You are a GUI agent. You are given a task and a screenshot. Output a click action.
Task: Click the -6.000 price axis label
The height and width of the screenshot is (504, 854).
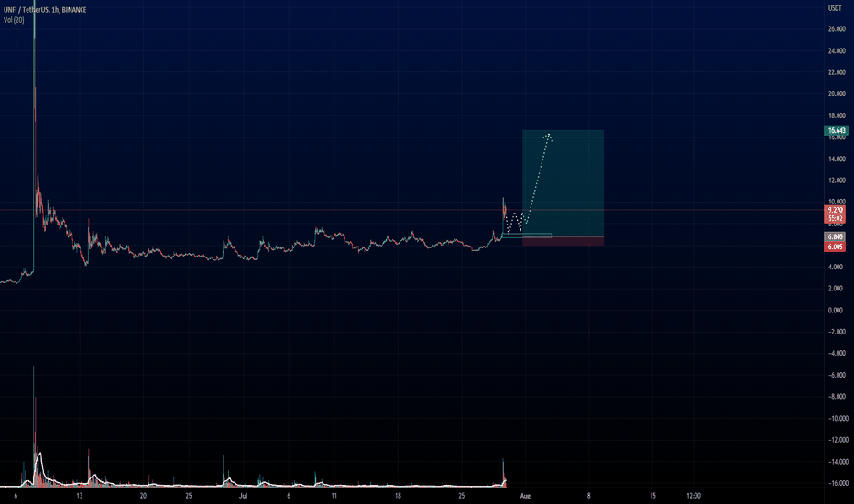(x=837, y=375)
